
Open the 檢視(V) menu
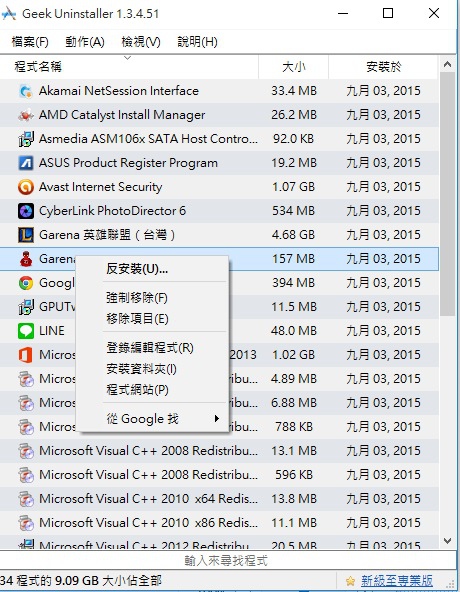point(141,42)
